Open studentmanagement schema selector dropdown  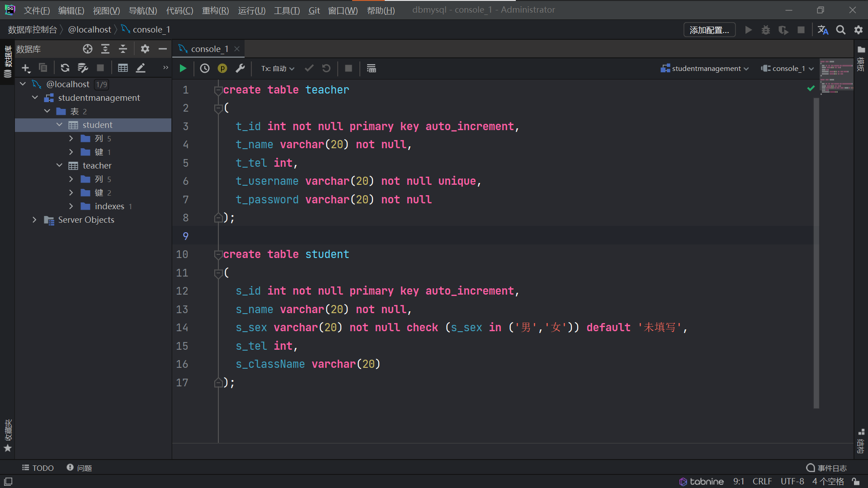pos(704,68)
